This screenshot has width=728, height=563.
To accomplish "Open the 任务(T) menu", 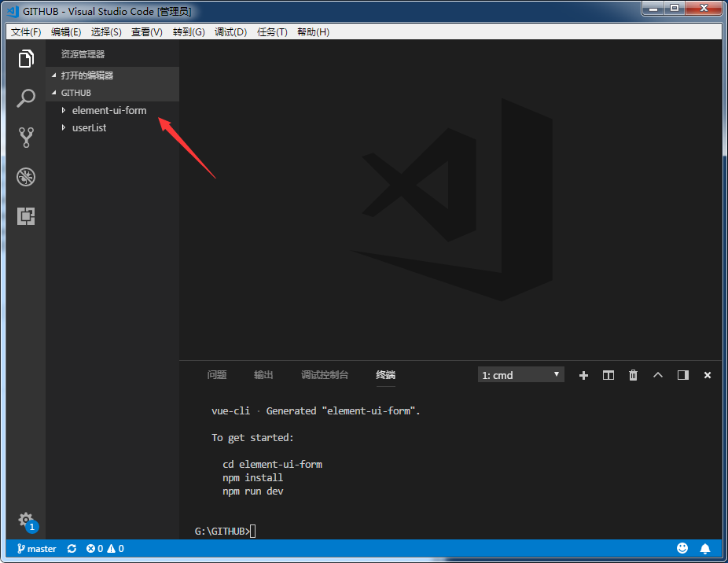I will coord(272,32).
